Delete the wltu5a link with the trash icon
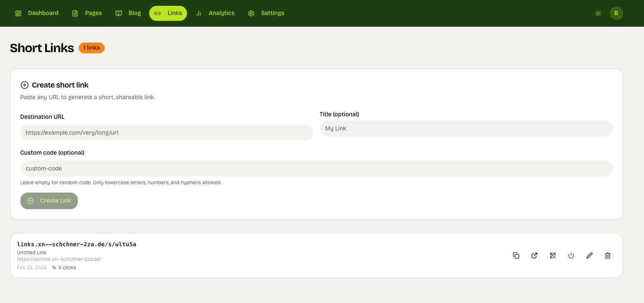The width and height of the screenshot is (644, 303). [x=608, y=255]
